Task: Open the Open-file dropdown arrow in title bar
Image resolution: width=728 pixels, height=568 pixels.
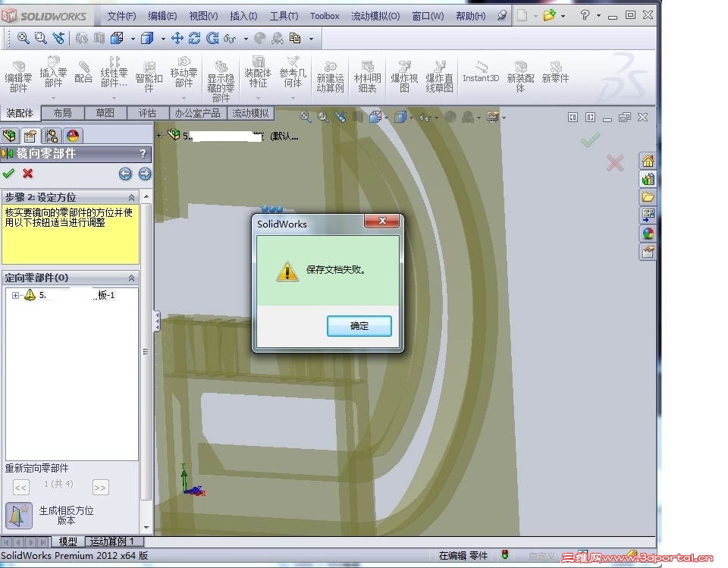Action: tap(563, 16)
